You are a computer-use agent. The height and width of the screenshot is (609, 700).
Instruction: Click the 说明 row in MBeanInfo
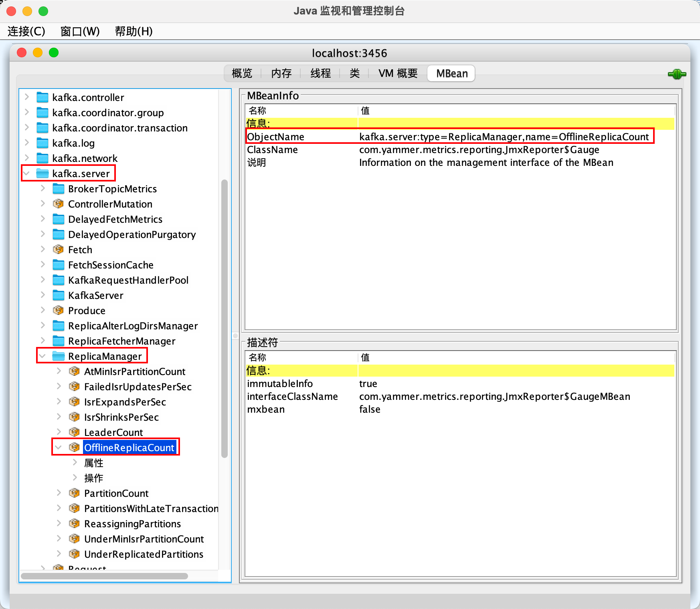coord(460,163)
